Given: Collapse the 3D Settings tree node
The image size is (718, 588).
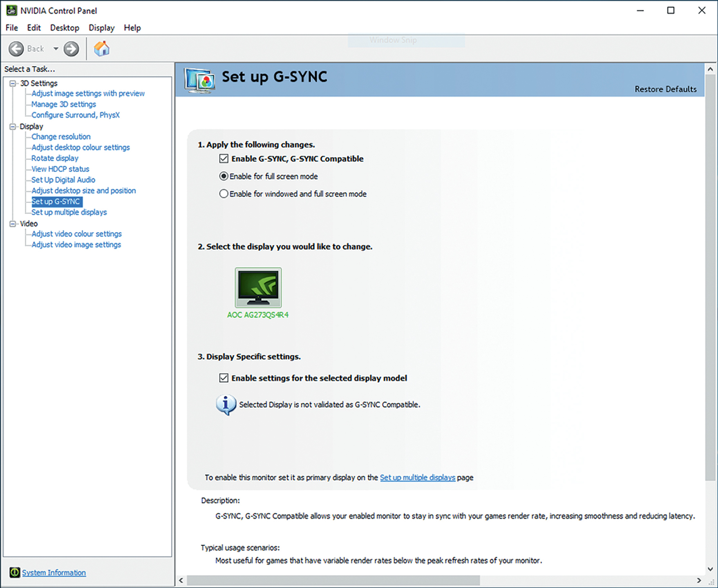Looking at the screenshot, I should tap(13, 83).
